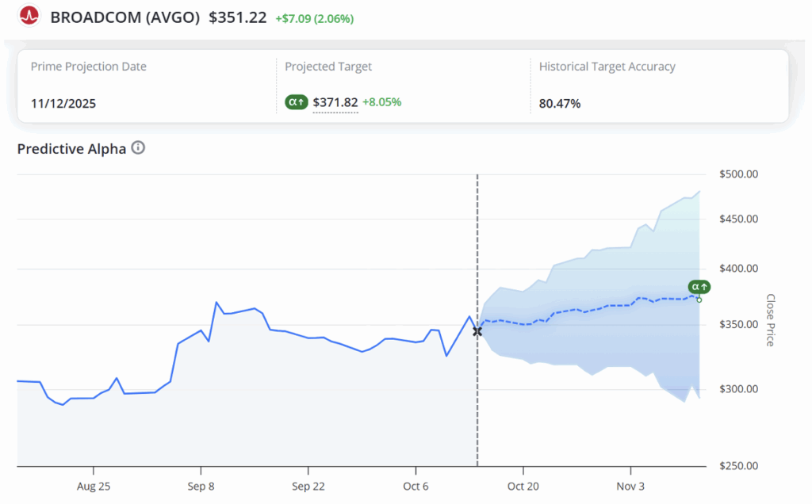Click the Predictive Alpha heading
812x504 pixels.
point(71,149)
